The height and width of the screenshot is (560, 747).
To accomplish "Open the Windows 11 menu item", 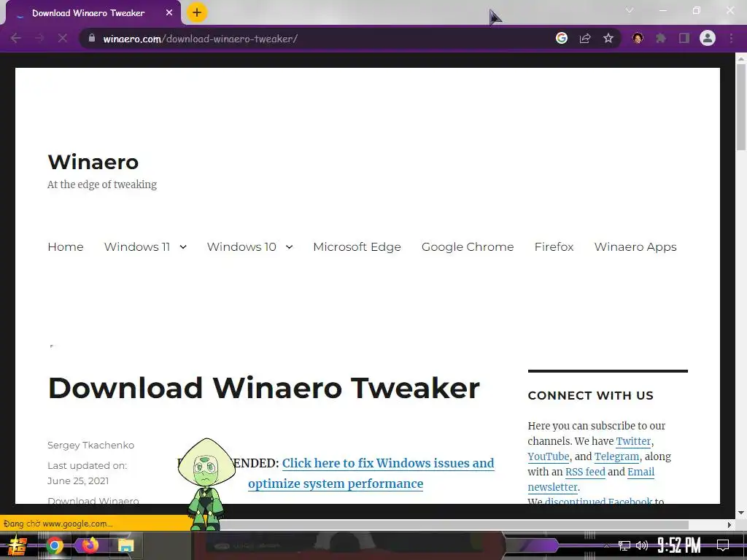I will pos(137,246).
